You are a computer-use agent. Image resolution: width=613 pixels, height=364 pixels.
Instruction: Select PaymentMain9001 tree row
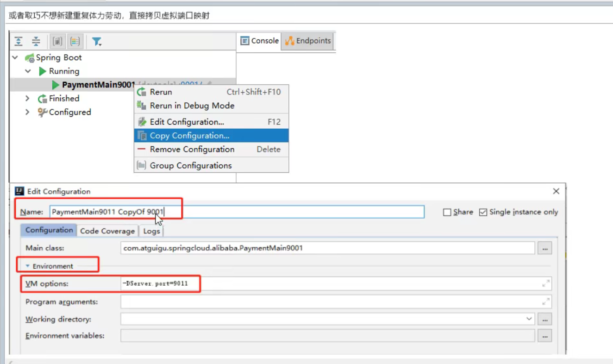pyautogui.click(x=123, y=85)
